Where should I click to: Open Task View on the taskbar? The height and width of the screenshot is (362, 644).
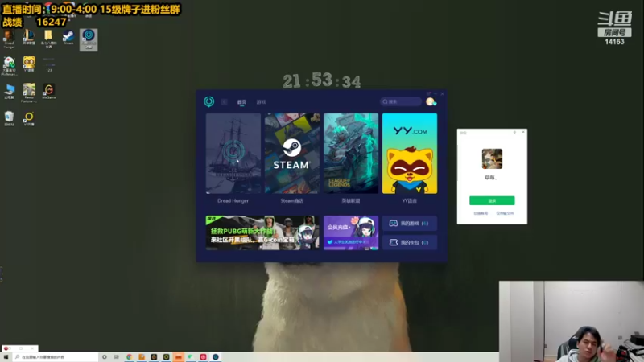pyautogui.click(x=117, y=357)
